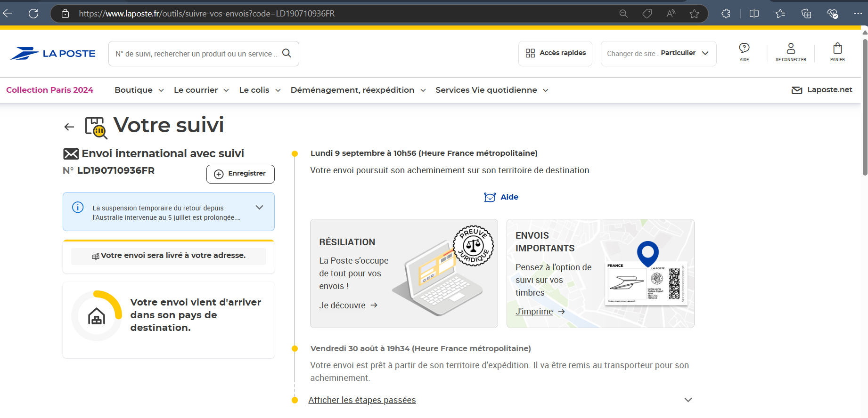Refresh the page in the browser

tap(33, 14)
